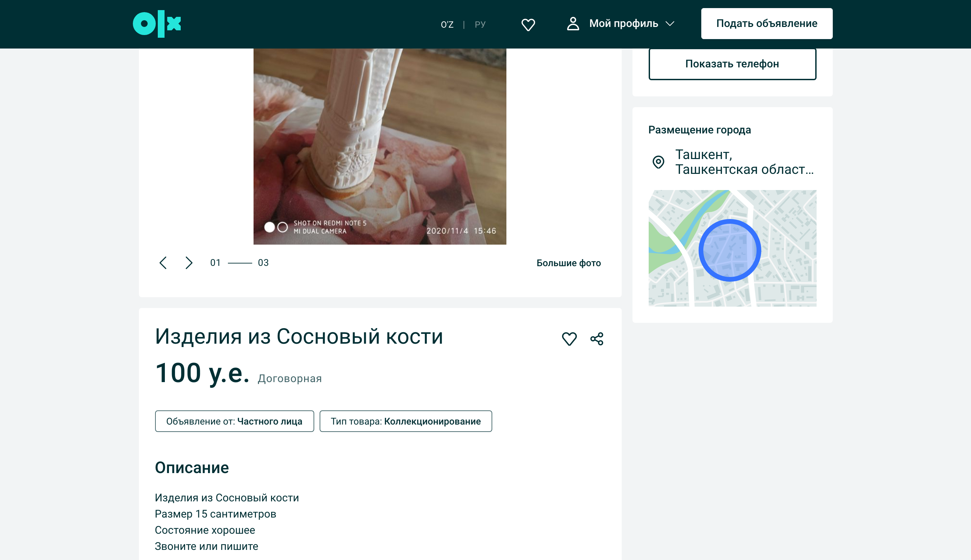Share this listing via share icon

(x=596, y=339)
